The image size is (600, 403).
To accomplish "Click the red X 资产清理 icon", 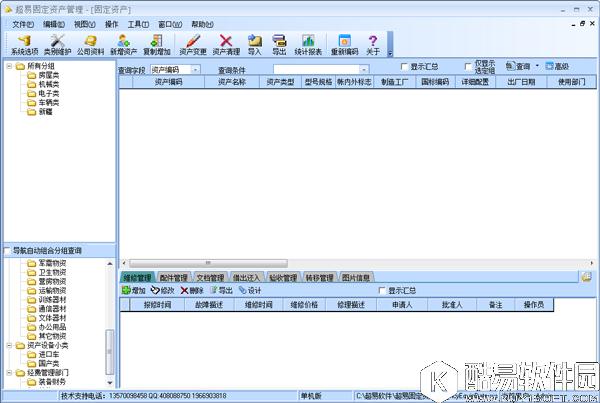I will [226, 45].
